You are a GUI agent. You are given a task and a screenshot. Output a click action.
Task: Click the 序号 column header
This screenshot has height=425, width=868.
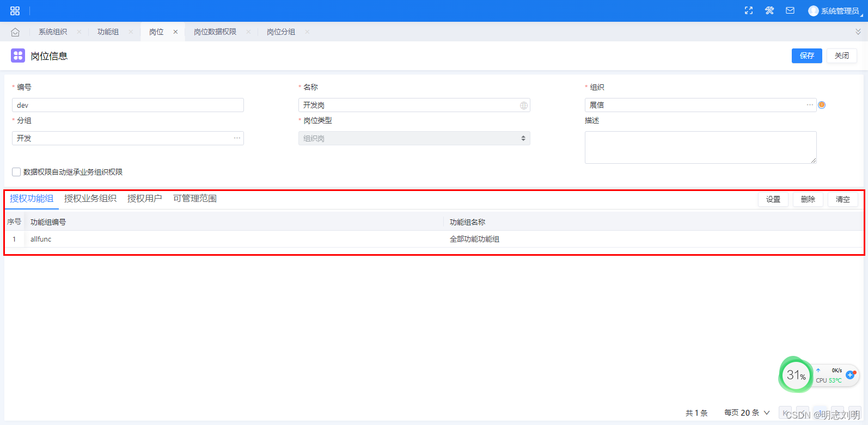pos(14,221)
